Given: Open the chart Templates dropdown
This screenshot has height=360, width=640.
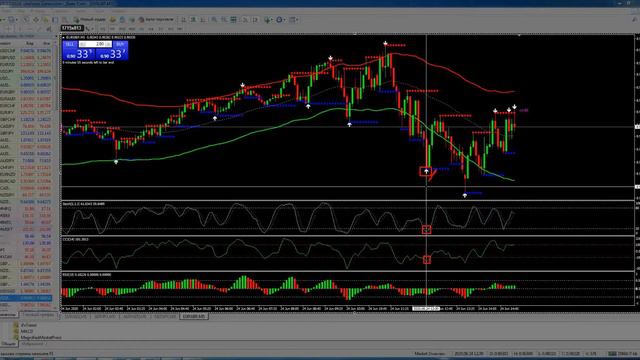Looking at the screenshot, I should point(294,20).
